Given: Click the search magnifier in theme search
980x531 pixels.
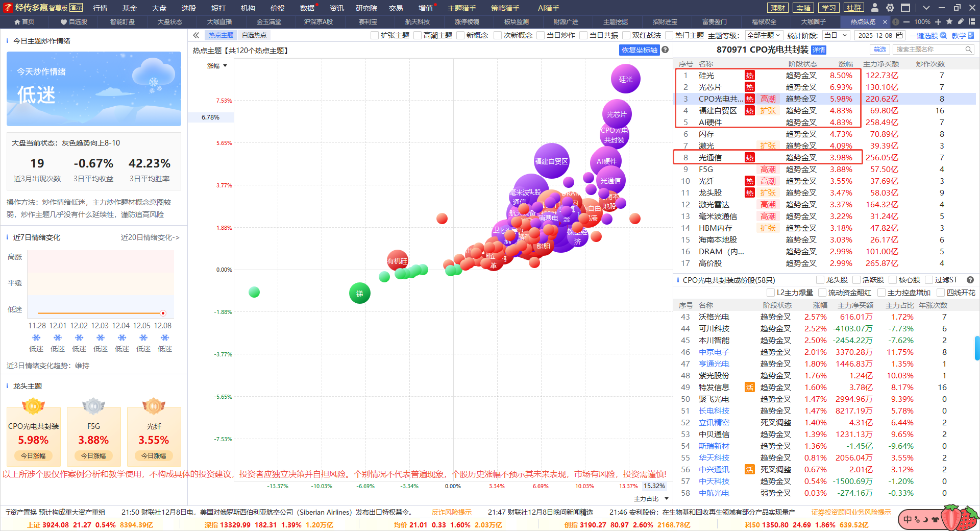Looking at the screenshot, I should (968, 50).
